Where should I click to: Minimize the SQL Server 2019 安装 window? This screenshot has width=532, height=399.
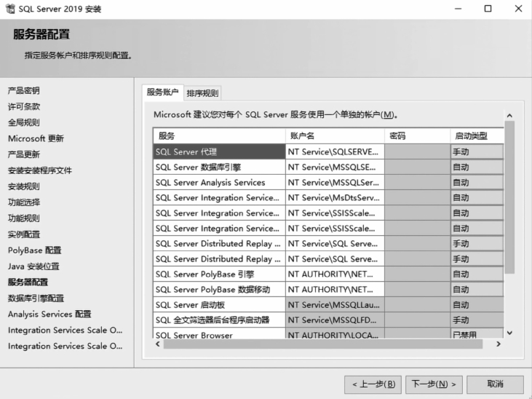(x=458, y=9)
